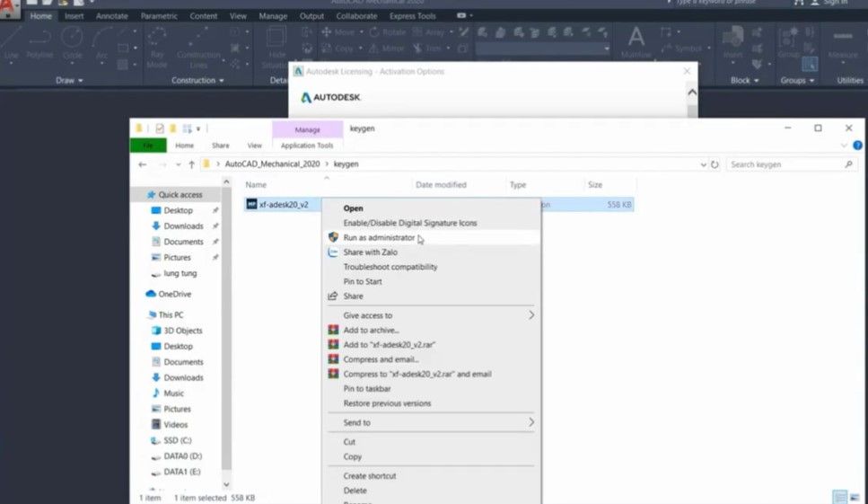868x504 pixels.
Task: Open the File tab in Explorer
Action: click(x=148, y=146)
